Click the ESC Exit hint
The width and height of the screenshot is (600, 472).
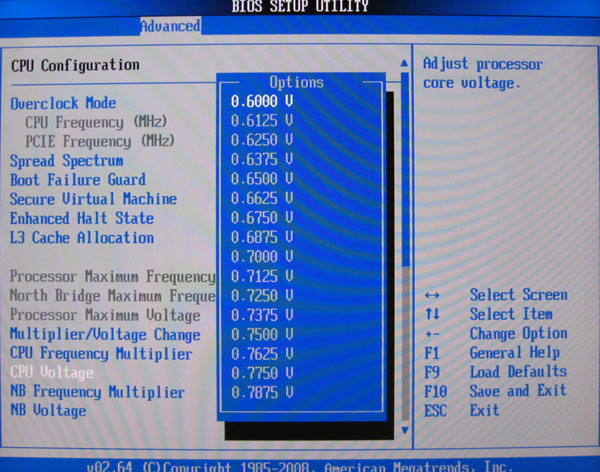click(x=462, y=411)
